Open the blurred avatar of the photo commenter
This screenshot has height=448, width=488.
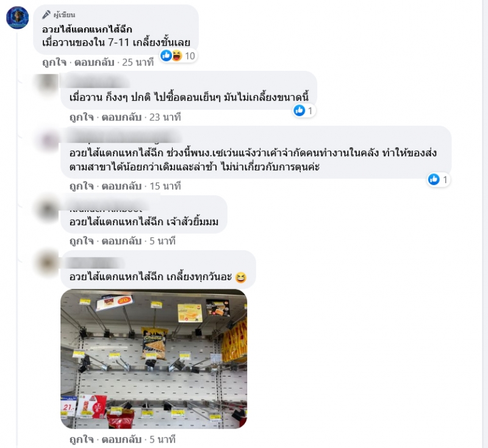point(48,262)
